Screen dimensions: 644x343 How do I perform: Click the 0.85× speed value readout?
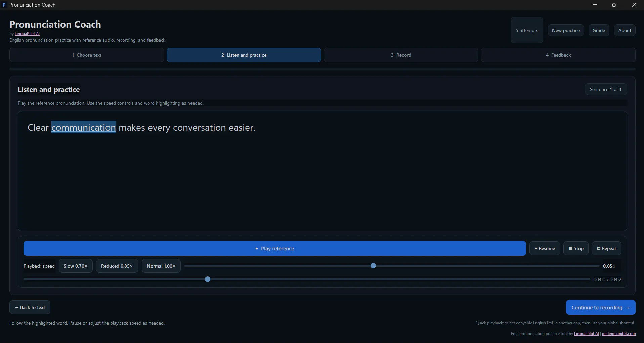(609, 266)
